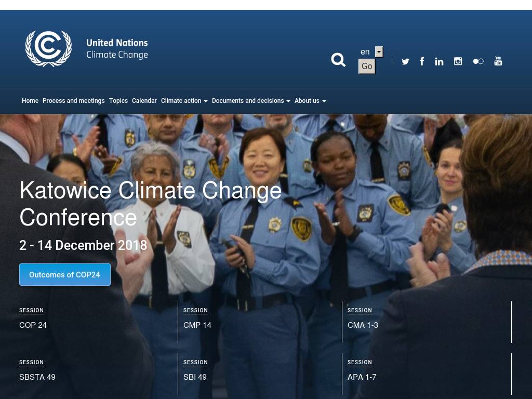Screen dimensions: 532x399
Task: Open the SBSTA 49 session link
Action: 37,377
